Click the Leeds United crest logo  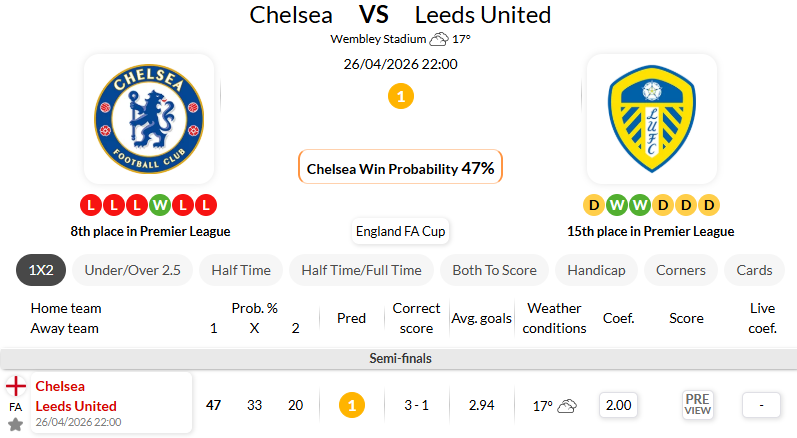coord(651,119)
